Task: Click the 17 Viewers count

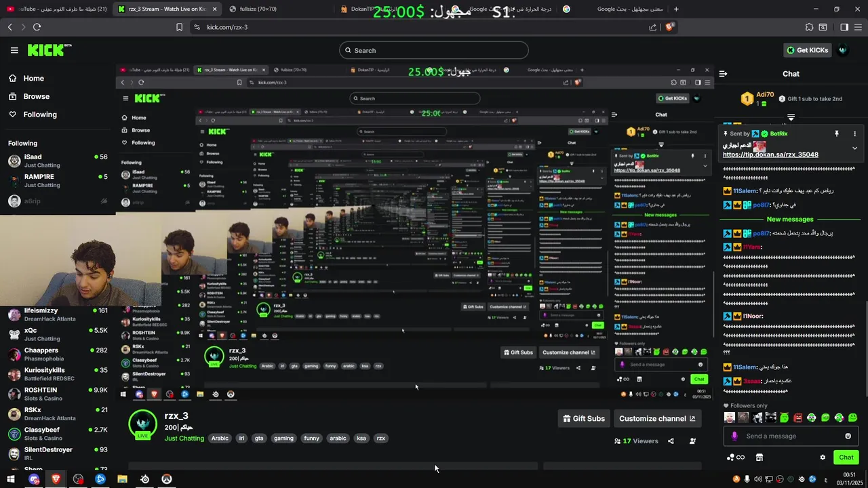Action: [x=636, y=441]
